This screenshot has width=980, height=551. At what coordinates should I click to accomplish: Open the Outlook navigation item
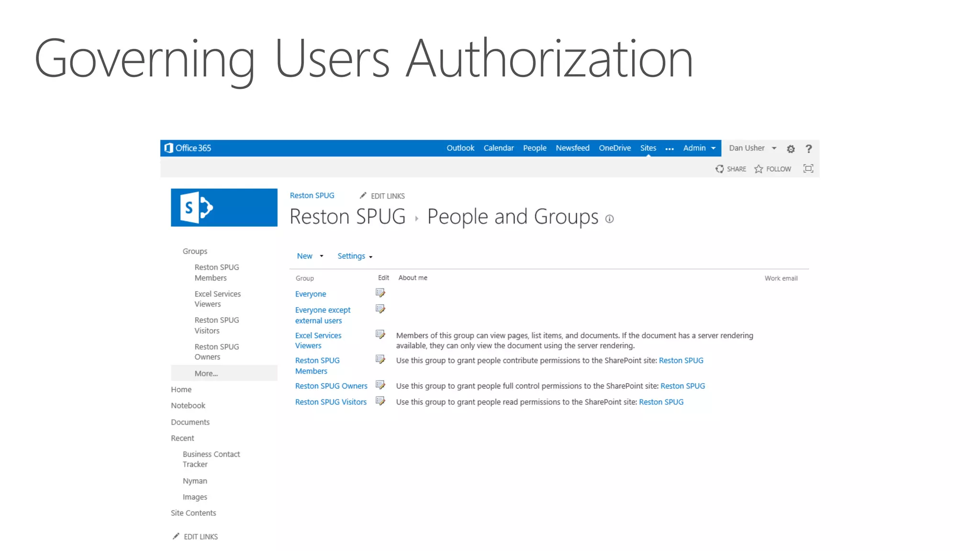point(460,148)
